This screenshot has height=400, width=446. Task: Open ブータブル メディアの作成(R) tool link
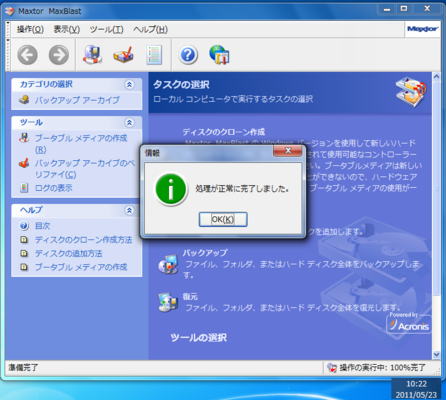[81, 143]
